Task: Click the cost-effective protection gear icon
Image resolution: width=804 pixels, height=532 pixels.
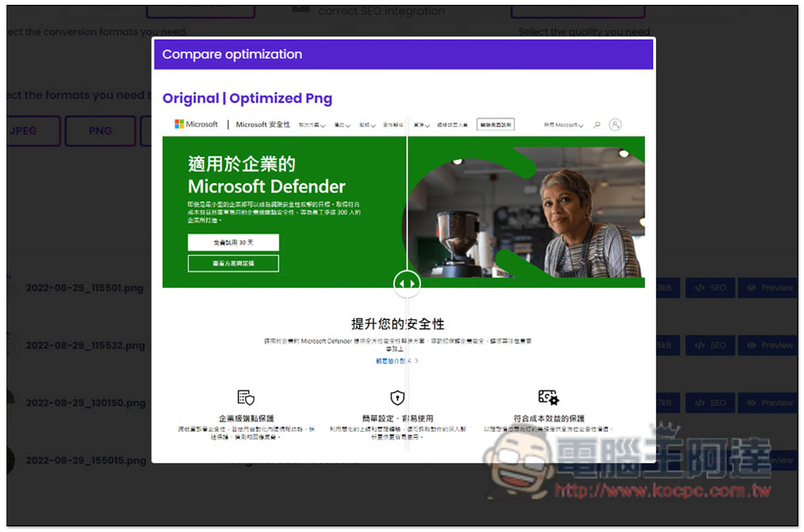Action: point(548,397)
